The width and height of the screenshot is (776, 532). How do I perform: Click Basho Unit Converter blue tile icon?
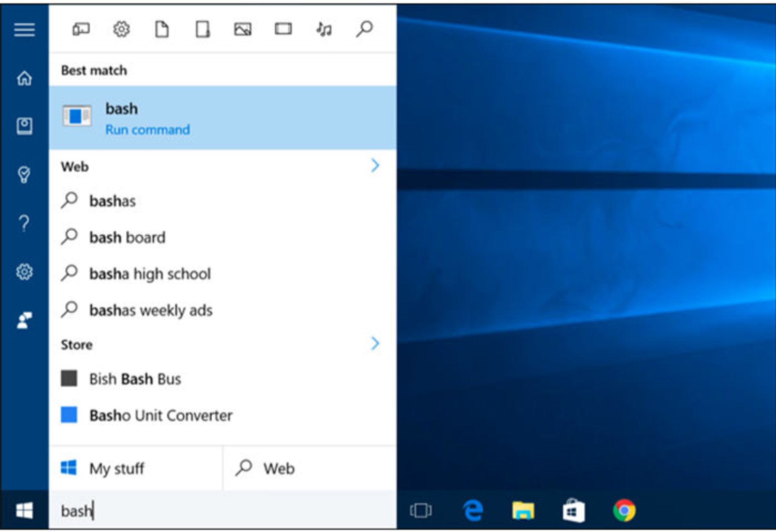point(69,415)
